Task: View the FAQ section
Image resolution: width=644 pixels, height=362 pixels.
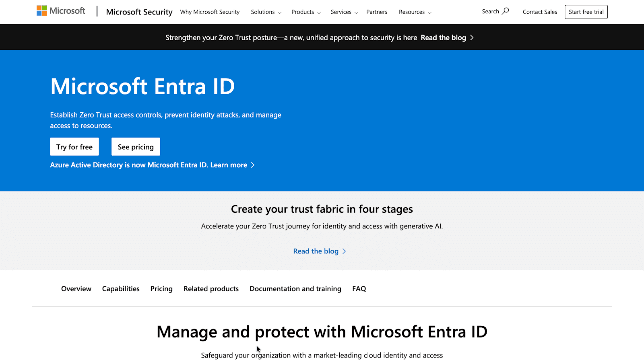Action: tap(359, 289)
